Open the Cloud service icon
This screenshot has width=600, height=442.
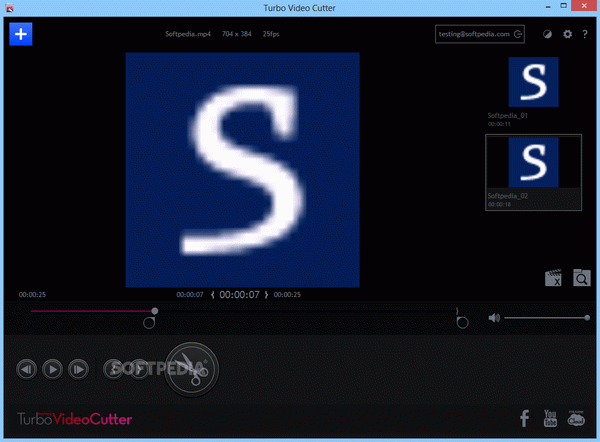[x=576, y=418]
